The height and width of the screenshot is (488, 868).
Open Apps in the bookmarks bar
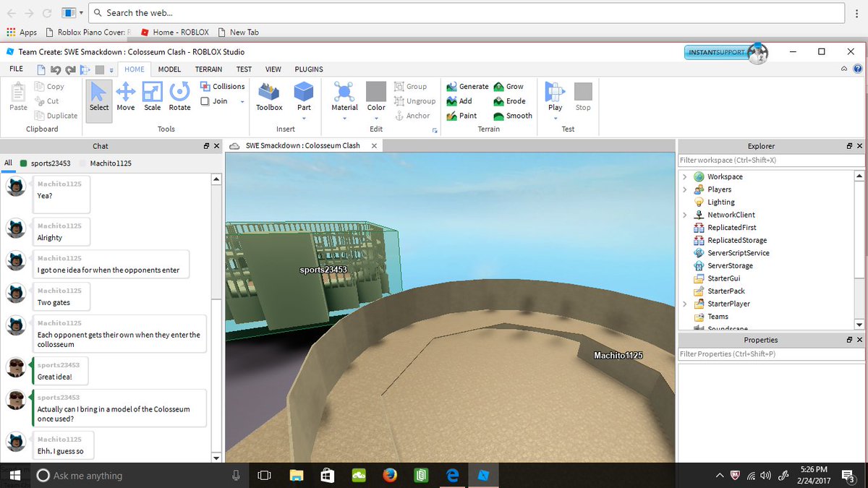coord(22,33)
